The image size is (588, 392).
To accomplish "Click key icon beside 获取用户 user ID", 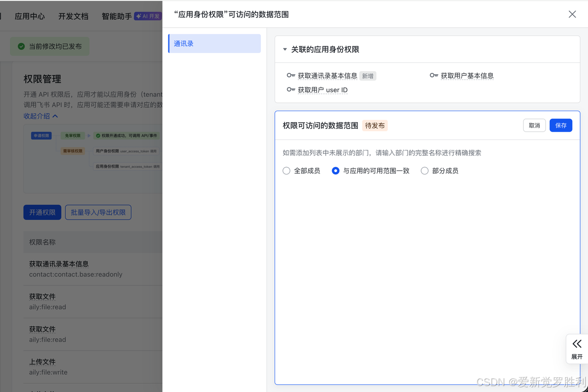I will point(291,90).
